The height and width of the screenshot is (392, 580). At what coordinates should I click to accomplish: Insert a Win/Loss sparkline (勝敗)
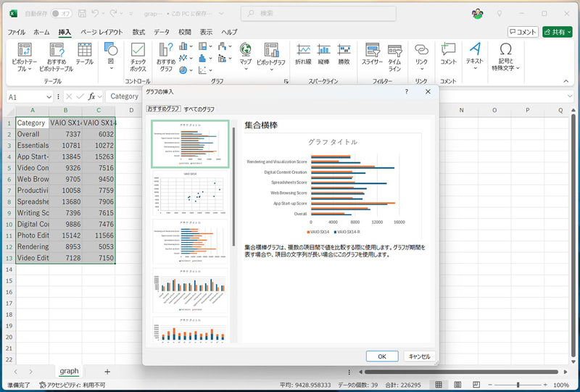click(x=344, y=54)
